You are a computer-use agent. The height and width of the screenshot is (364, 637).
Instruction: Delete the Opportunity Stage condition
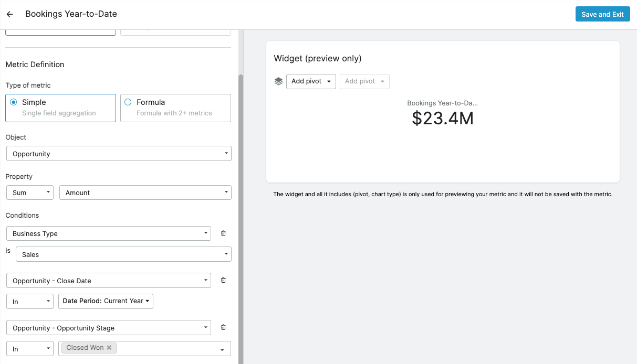coord(223,327)
